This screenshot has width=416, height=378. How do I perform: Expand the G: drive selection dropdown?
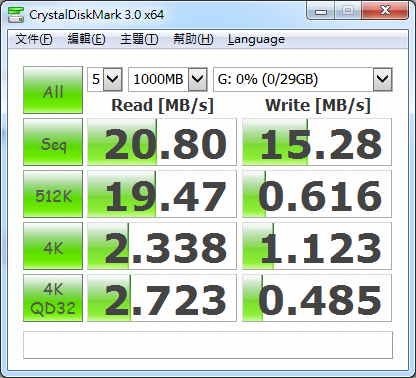(x=382, y=79)
